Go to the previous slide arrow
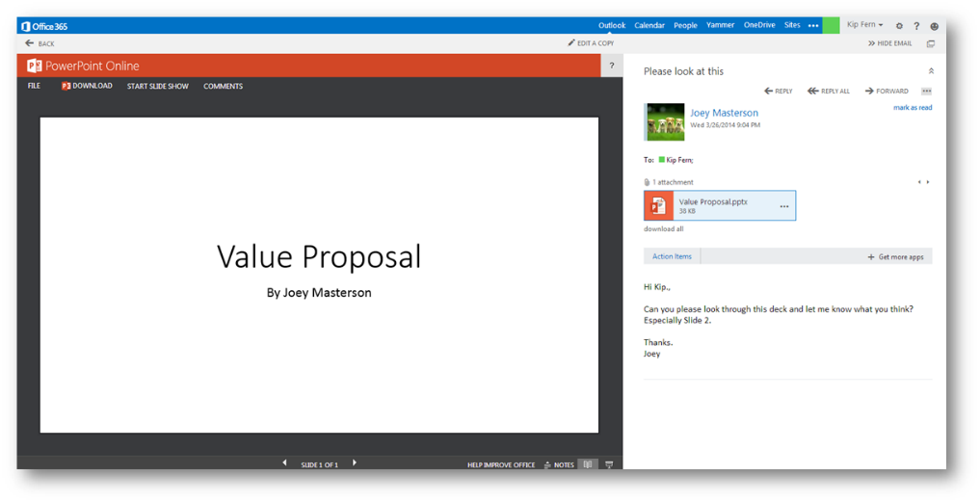 tap(284, 463)
